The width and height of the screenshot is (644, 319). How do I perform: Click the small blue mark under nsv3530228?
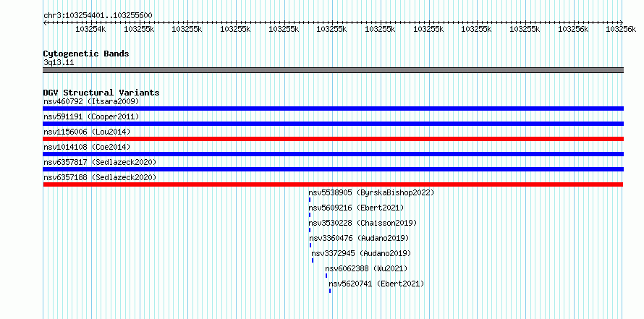point(310,230)
